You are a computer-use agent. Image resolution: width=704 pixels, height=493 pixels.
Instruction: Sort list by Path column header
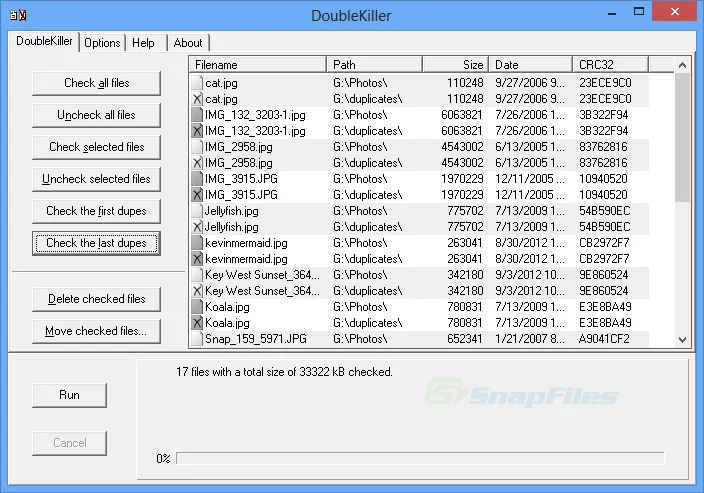coord(374,65)
